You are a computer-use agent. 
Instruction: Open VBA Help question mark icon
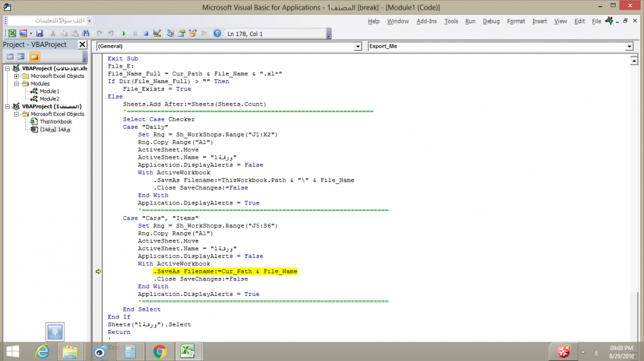217,33
